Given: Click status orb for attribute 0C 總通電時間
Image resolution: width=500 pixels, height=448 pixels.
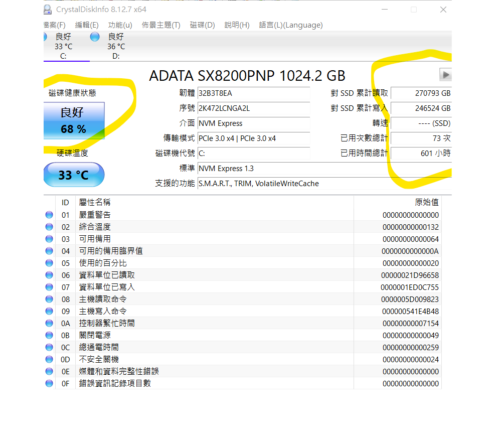Looking at the screenshot, I should [x=49, y=347].
